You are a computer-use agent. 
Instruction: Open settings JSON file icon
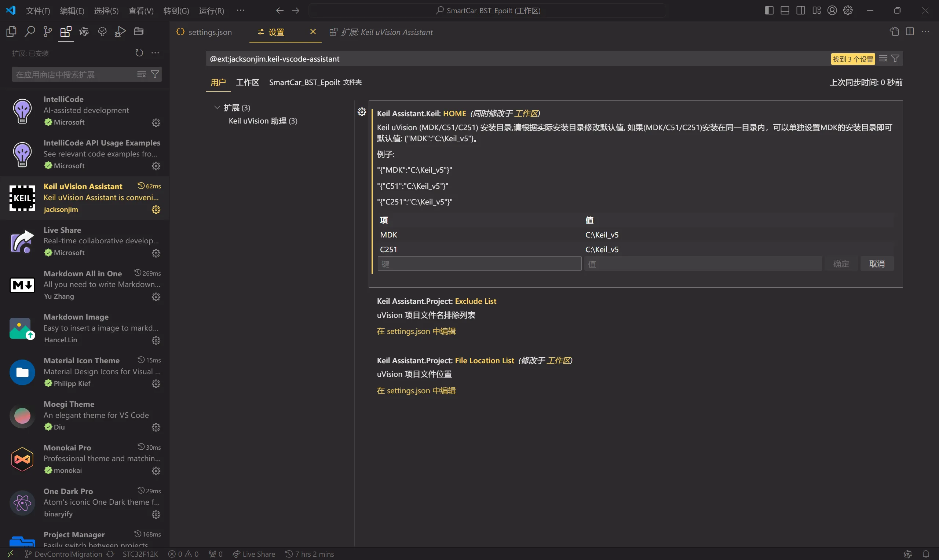[x=894, y=32]
